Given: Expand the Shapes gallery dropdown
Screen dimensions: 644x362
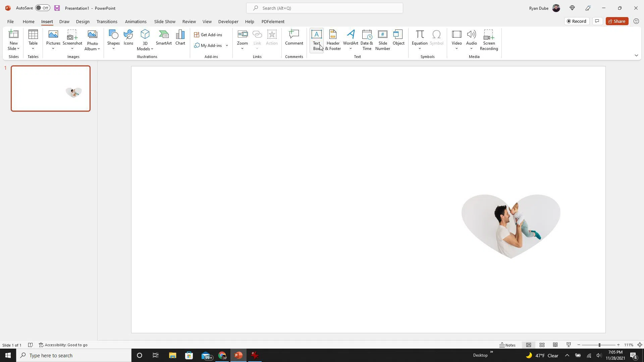Looking at the screenshot, I should (x=113, y=49).
